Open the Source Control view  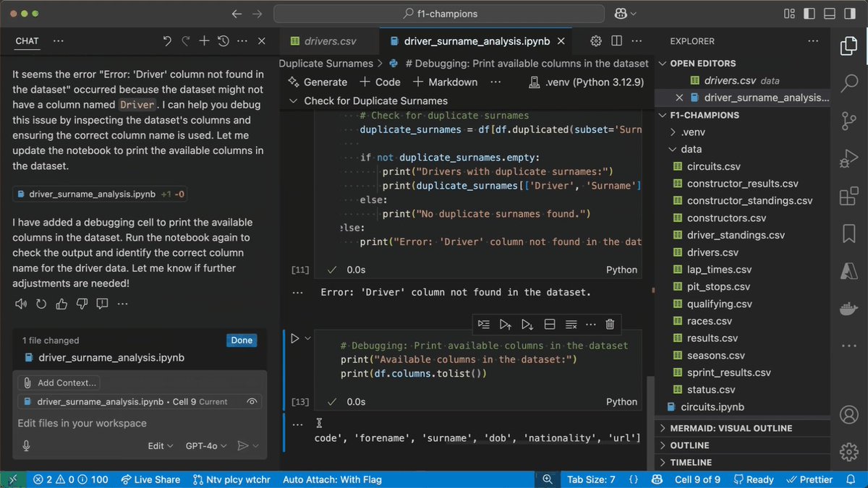click(x=848, y=121)
